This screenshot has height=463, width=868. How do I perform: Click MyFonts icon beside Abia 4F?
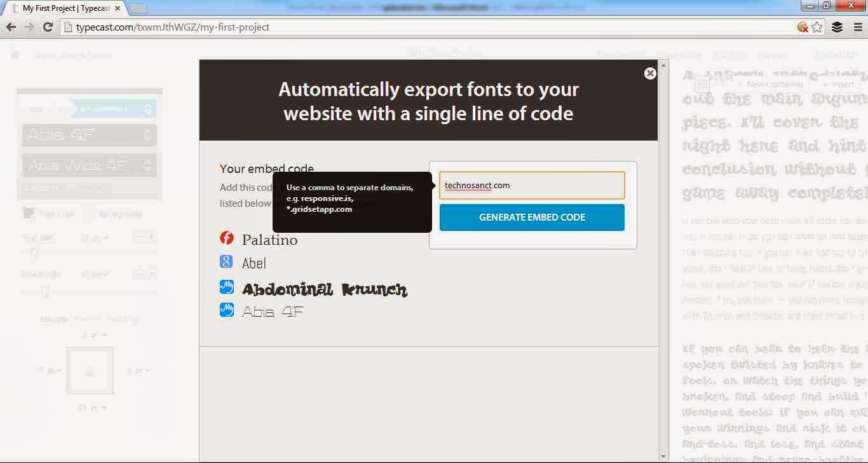pyautogui.click(x=227, y=310)
